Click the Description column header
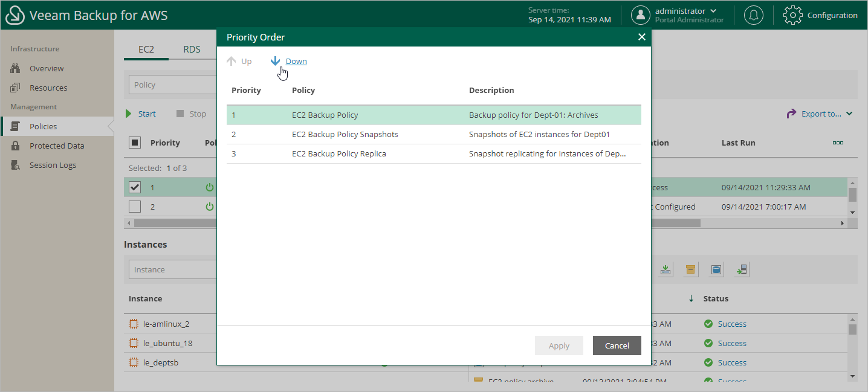 [x=491, y=90]
